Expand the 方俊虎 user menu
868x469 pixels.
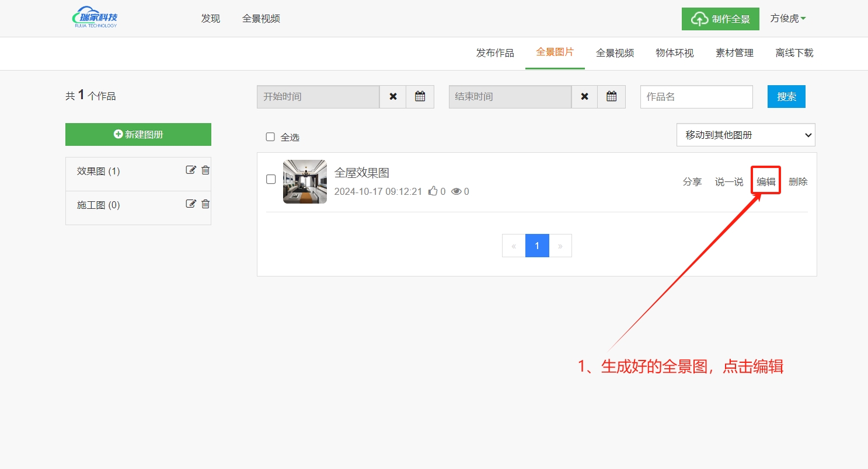(x=787, y=19)
